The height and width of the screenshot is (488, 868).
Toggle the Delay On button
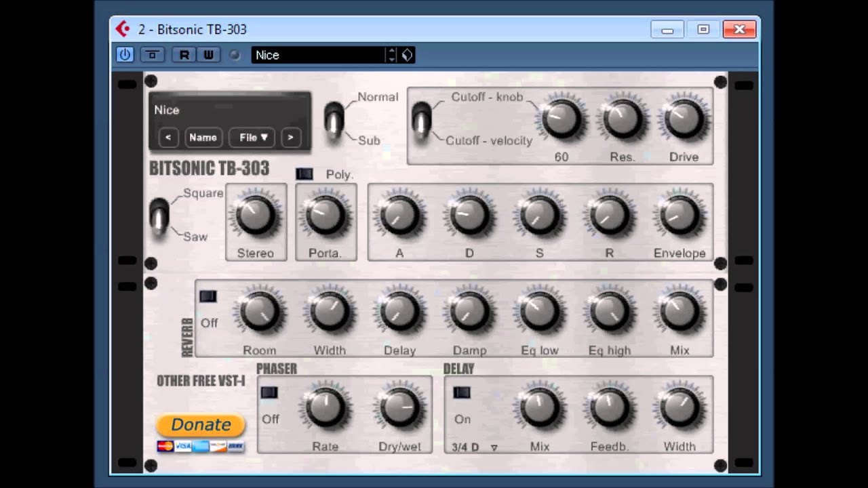click(x=462, y=392)
